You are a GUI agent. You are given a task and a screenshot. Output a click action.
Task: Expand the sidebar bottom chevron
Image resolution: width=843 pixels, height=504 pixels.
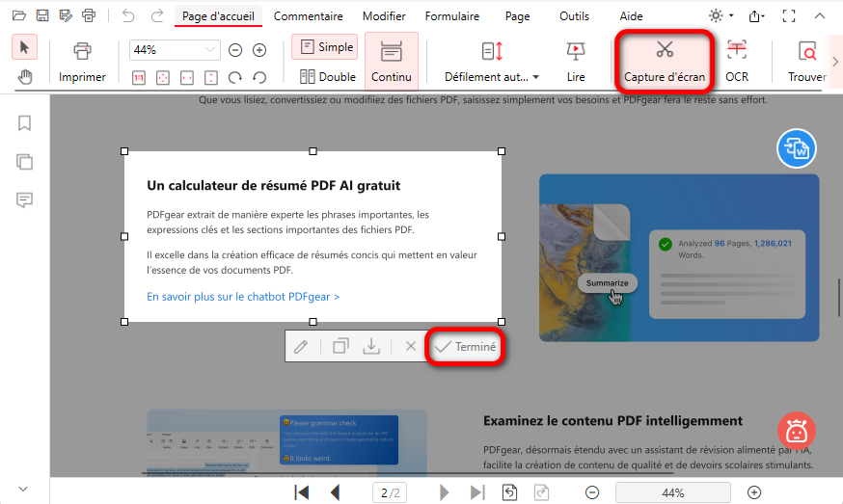tap(23, 489)
